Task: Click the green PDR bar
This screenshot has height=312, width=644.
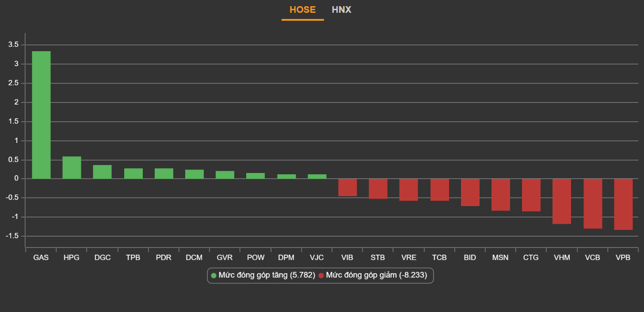Action: click(x=164, y=173)
